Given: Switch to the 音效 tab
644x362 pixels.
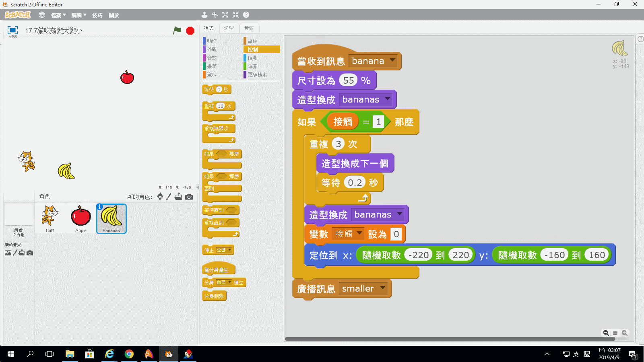Looking at the screenshot, I should click(249, 28).
